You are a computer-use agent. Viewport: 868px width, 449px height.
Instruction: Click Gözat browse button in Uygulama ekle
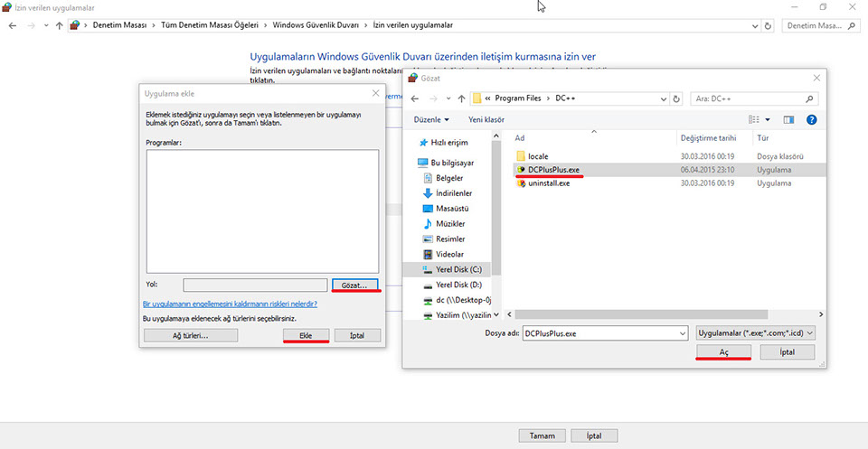[x=355, y=285]
